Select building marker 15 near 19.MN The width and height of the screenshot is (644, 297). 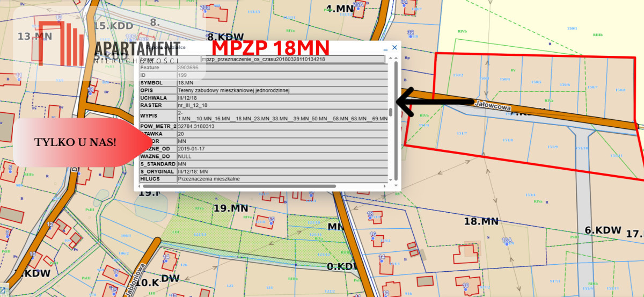tap(272, 219)
